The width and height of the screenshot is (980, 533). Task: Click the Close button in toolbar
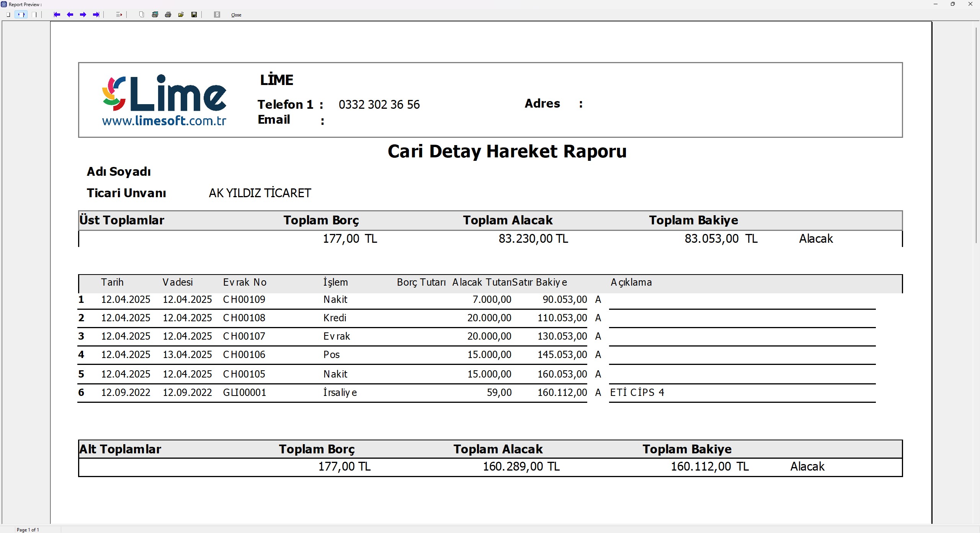point(236,15)
